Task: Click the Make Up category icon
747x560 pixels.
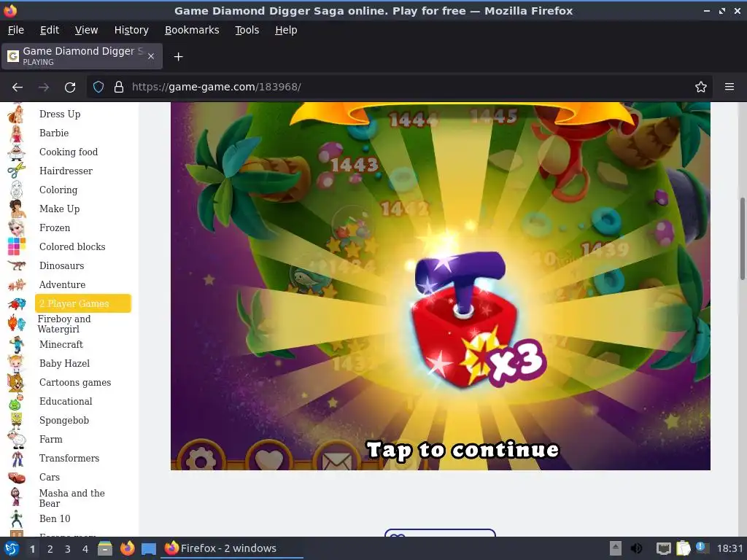Action: point(16,209)
